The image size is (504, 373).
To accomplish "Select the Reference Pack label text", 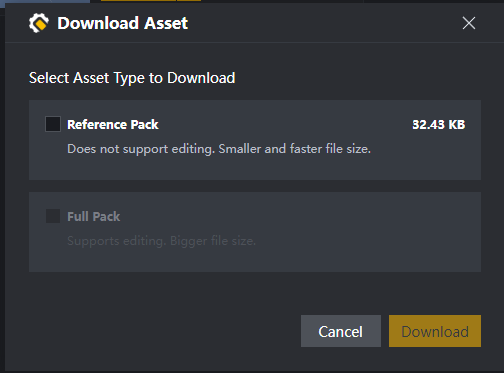I will point(113,124).
